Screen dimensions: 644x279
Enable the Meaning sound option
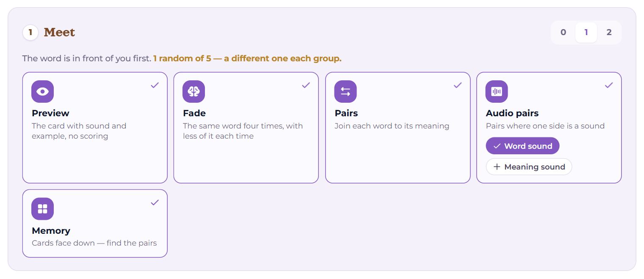[529, 167]
